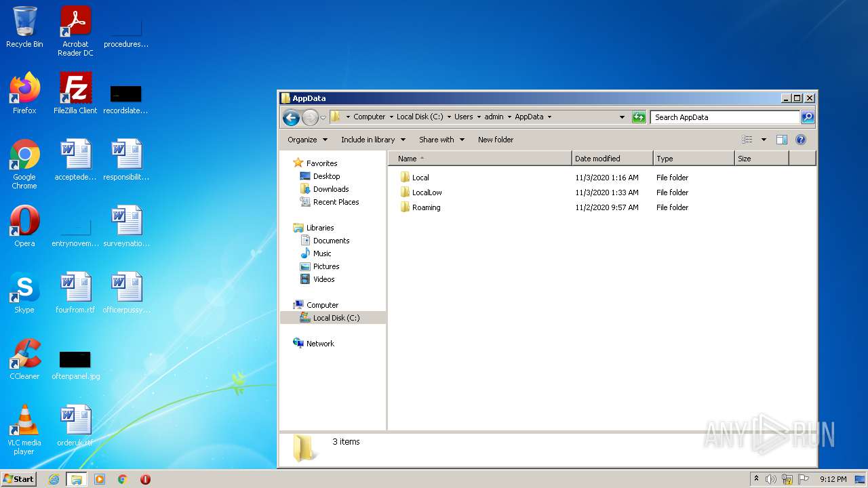Go back using Explorer's Back arrow
Viewport: 868px width, 488px height.
point(291,117)
